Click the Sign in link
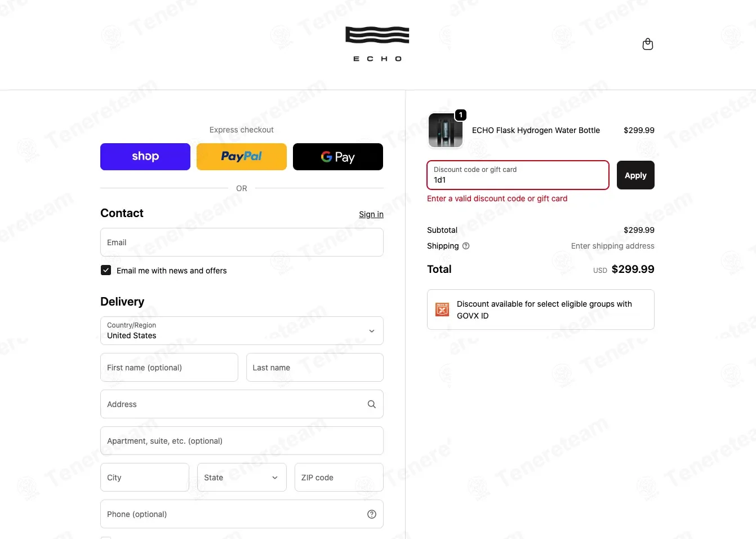756x539 pixels. [x=371, y=214]
